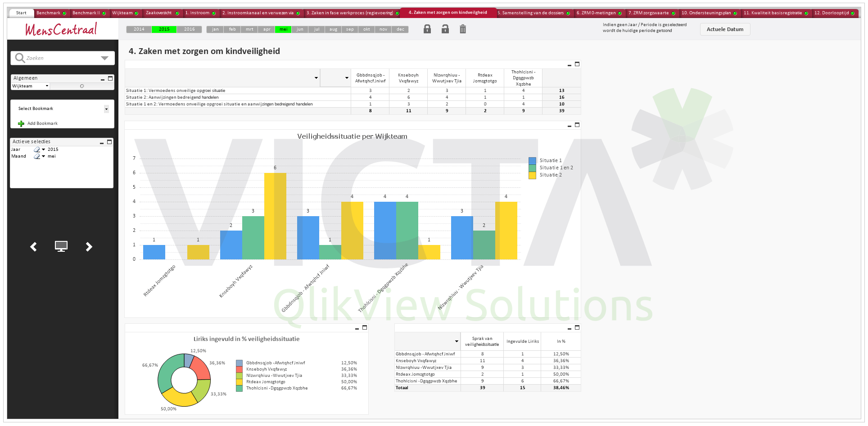Open the Wijkteam dropdown in Algemeen
The height and width of the screenshot is (426, 868).
(47, 86)
